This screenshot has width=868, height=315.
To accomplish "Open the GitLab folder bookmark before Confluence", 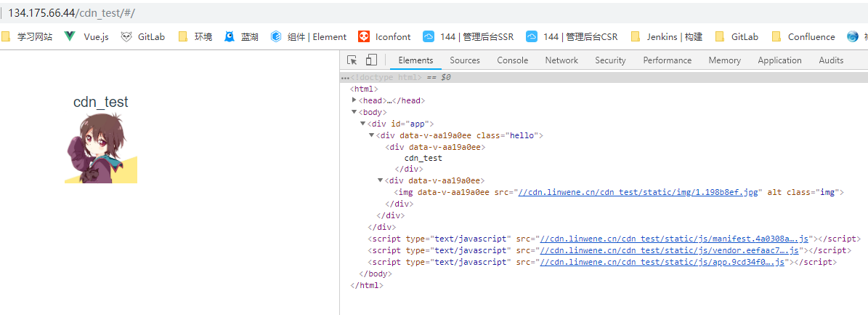I will [737, 36].
